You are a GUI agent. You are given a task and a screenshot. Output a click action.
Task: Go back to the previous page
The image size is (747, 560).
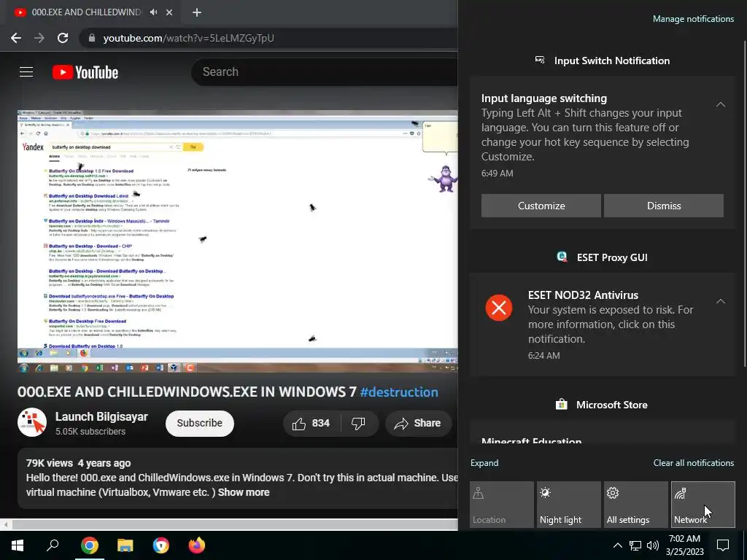16,38
